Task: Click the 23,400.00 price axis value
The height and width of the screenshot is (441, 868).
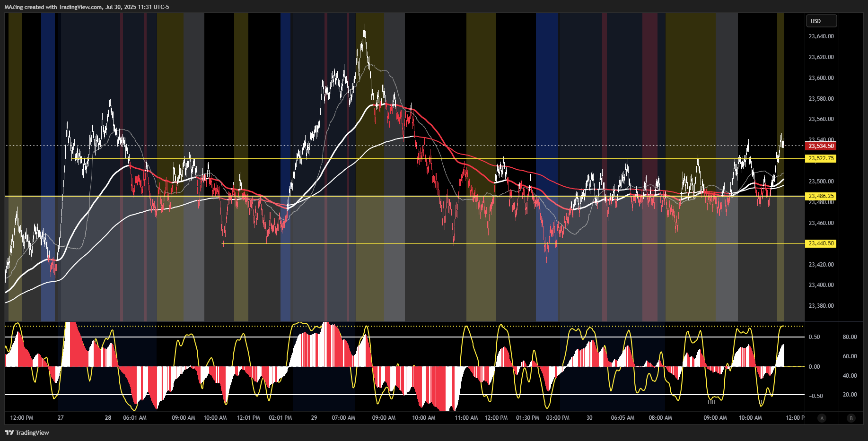Action: click(x=821, y=285)
